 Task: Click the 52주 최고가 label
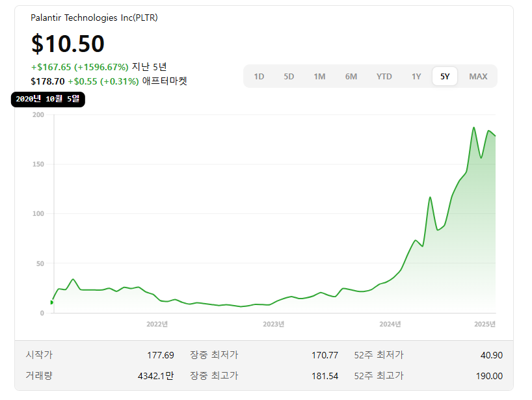379,375
